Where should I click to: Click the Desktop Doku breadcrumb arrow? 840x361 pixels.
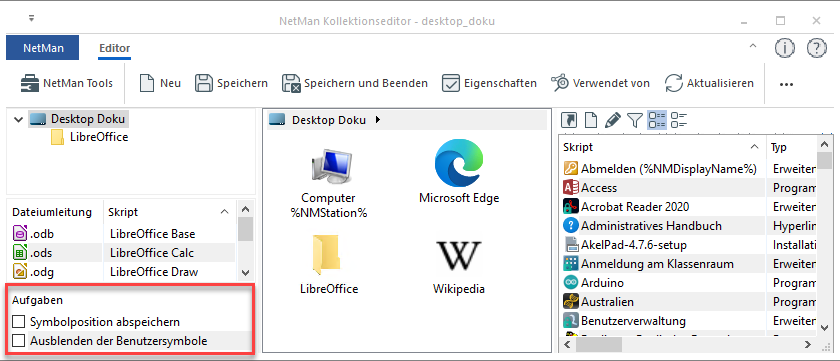tap(378, 120)
